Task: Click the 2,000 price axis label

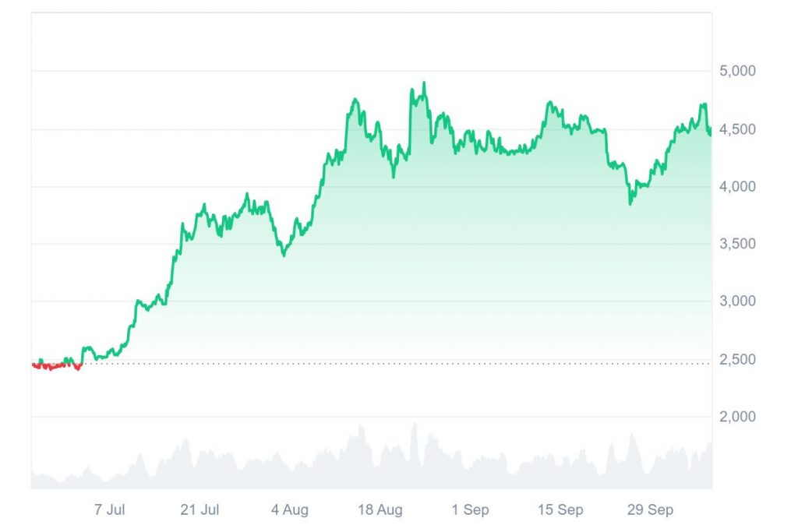Action: coord(738,417)
